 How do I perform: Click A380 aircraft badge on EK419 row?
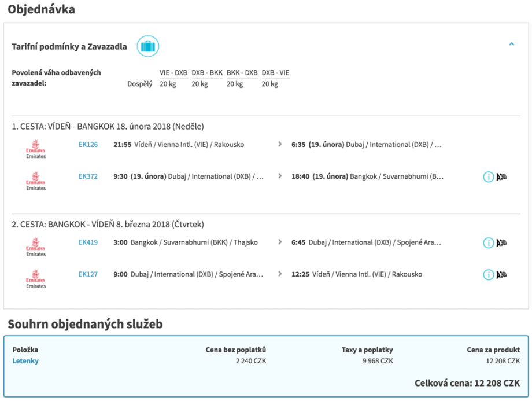click(502, 243)
